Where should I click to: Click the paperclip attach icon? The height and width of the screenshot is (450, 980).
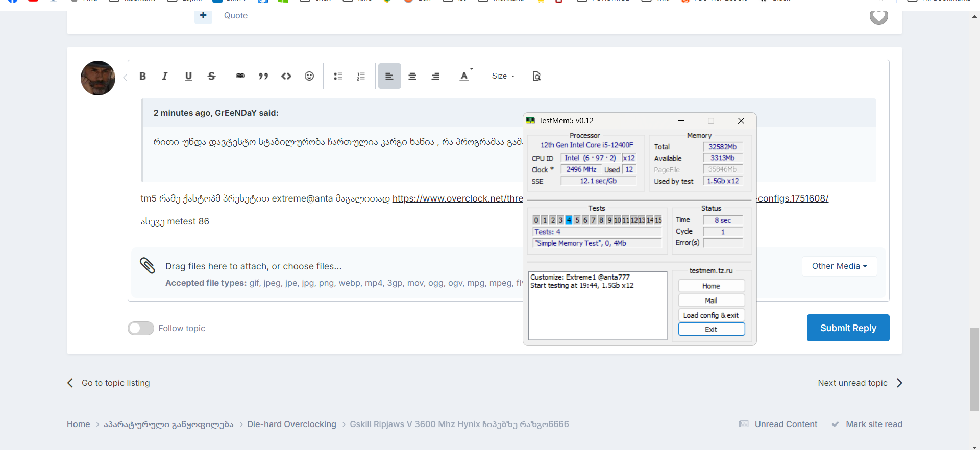[148, 265]
